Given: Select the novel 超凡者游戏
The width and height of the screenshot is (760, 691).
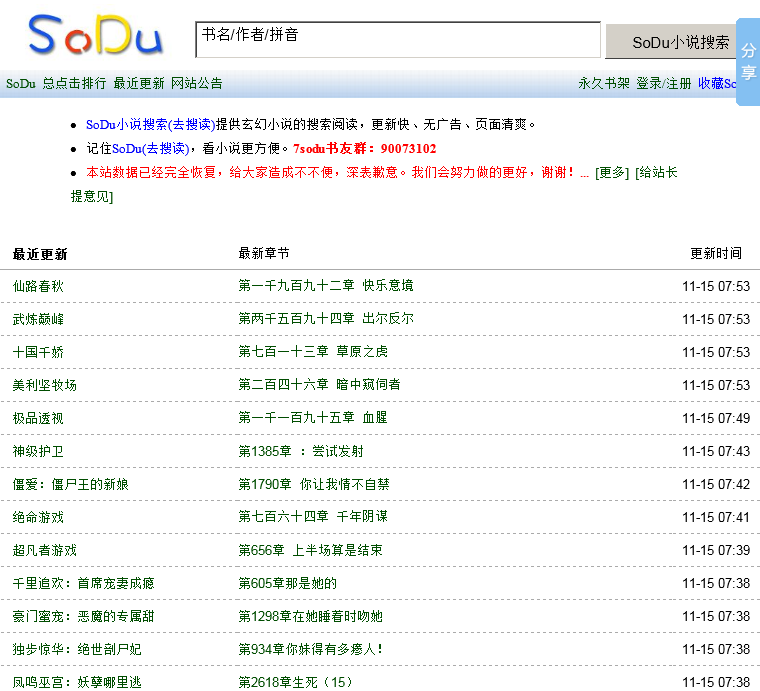Looking at the screenshot, I should [x=45, y=550].
